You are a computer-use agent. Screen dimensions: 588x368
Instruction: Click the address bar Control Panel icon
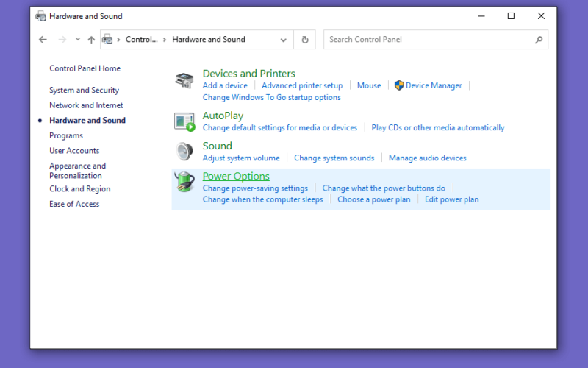[x=107, y=39]
